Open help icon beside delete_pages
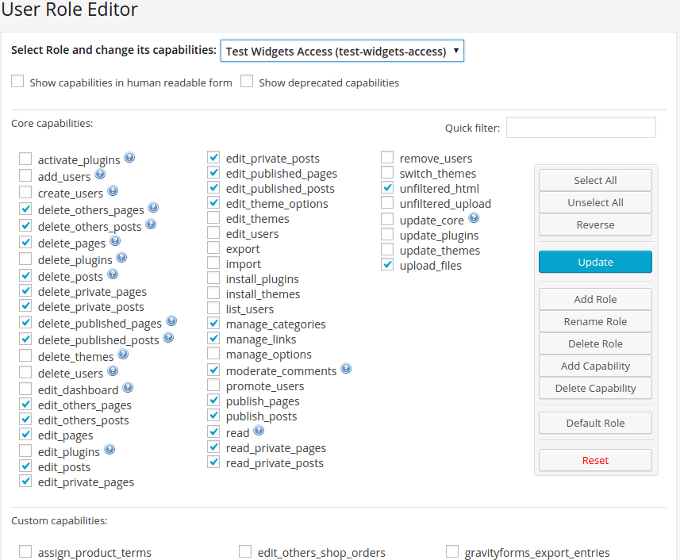Image resolution: width=680 pixels, height=560 pixels. click(x=115, y=240)
